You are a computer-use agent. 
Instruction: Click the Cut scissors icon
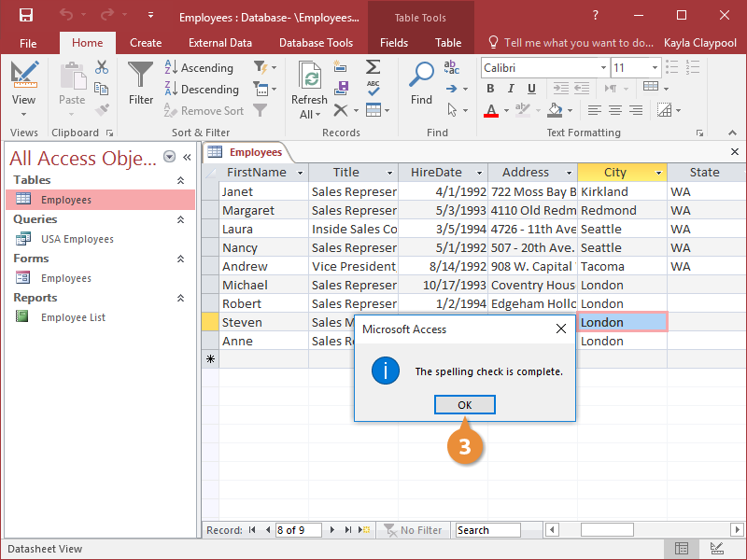pyautogui.click(x=102, y=67)
